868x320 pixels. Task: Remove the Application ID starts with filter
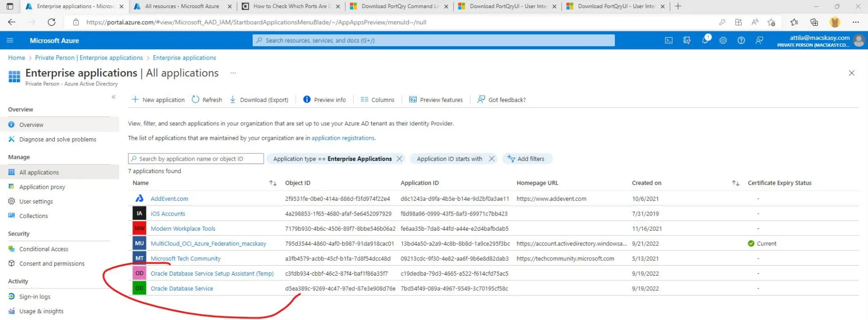491,159
